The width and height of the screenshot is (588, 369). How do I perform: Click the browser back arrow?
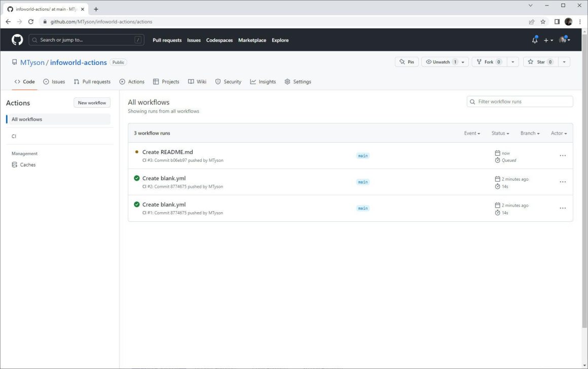point(8,22)
